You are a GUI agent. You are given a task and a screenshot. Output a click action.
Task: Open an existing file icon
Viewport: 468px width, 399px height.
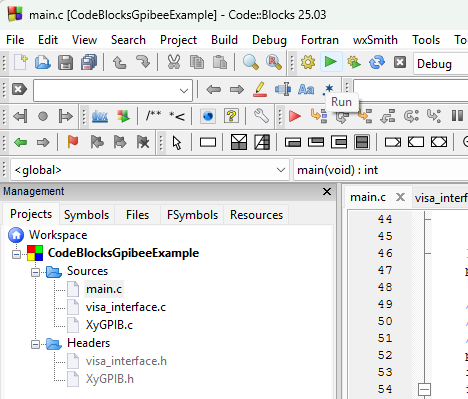tap(43, 62)
